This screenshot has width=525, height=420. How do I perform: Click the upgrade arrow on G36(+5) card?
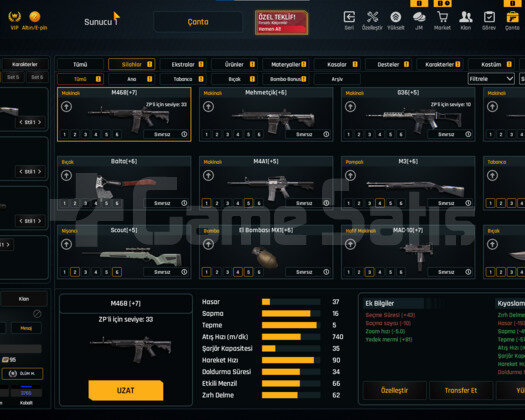(350, 107)
